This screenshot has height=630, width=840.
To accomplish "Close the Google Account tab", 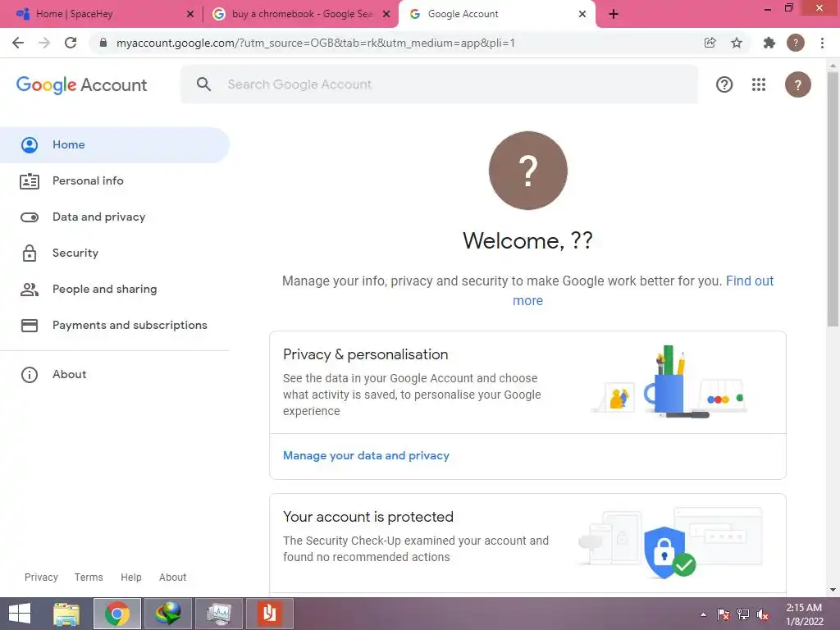I will coord(582,14).
